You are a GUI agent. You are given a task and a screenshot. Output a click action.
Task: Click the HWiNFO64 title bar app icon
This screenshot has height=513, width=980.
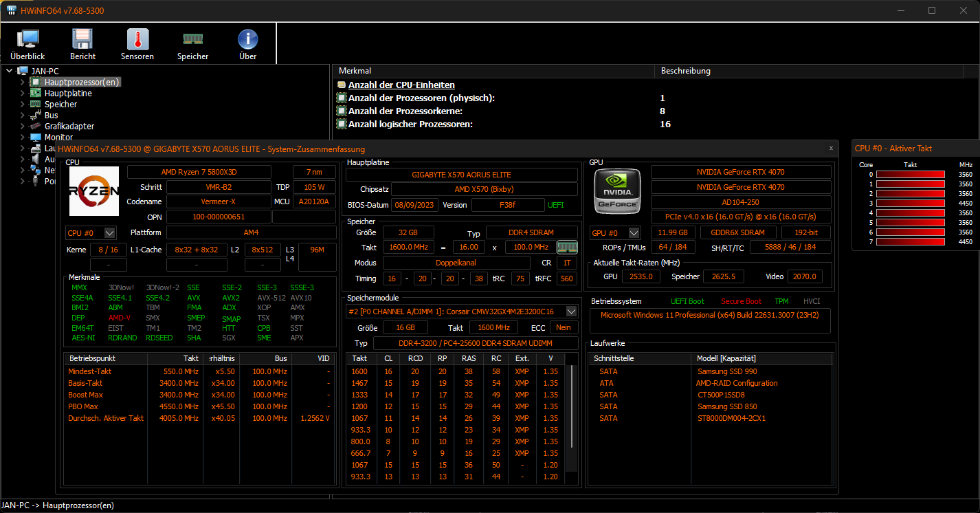[x=12, y=10]
